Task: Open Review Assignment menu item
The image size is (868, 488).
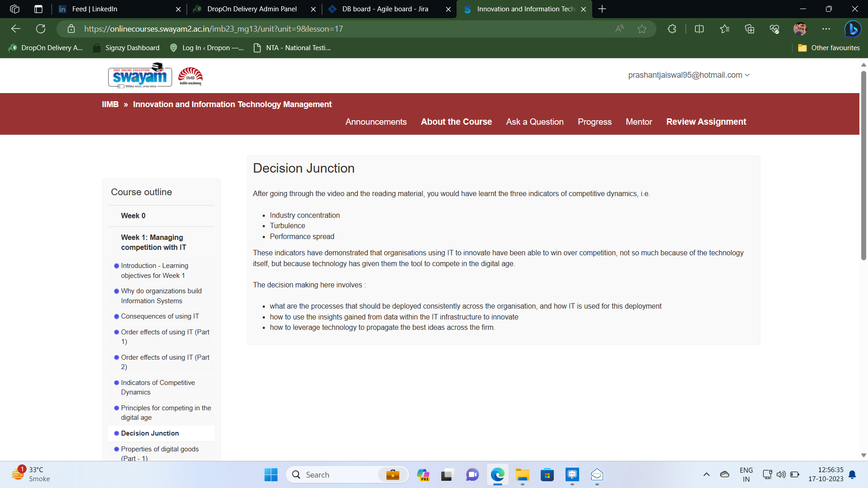Action: (x=706, y=122)
